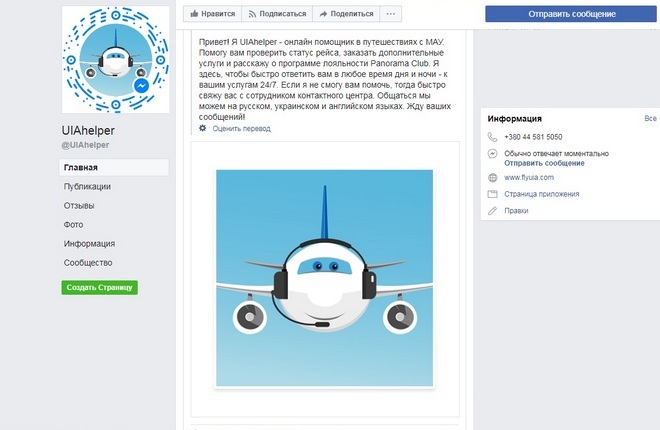Open the Отзывы sidebar section
This screenshot has height=430, width=660.
(x=79, y=206)
